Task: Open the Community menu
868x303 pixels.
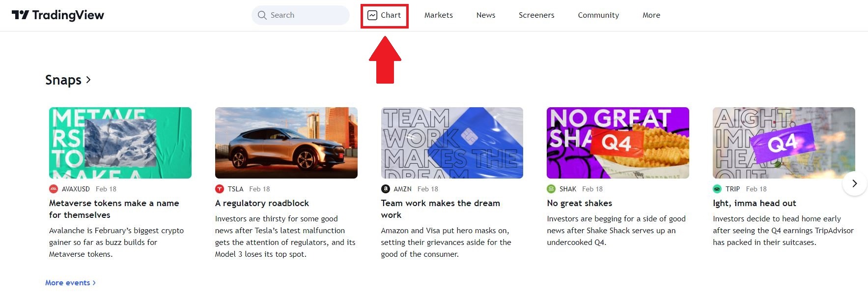Action: [x=598, y=15]
